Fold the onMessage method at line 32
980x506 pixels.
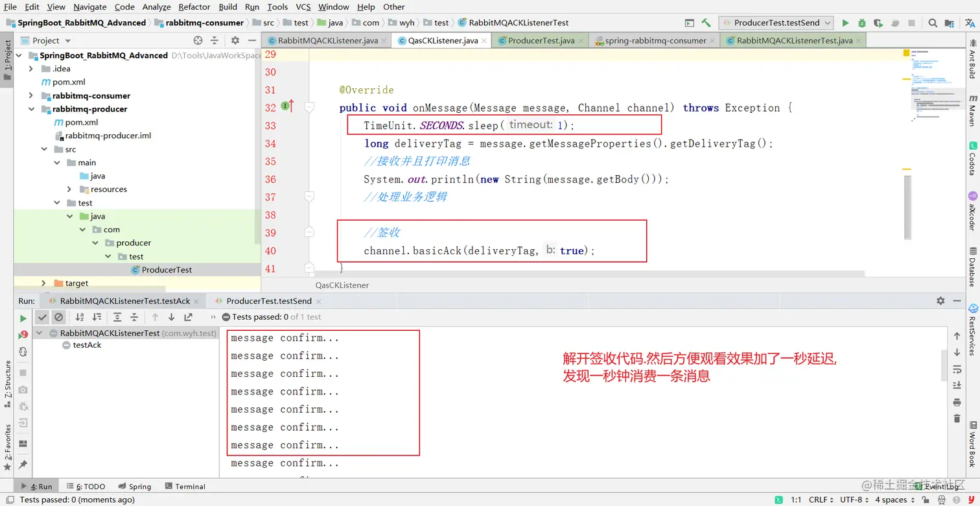pos(309,108)
